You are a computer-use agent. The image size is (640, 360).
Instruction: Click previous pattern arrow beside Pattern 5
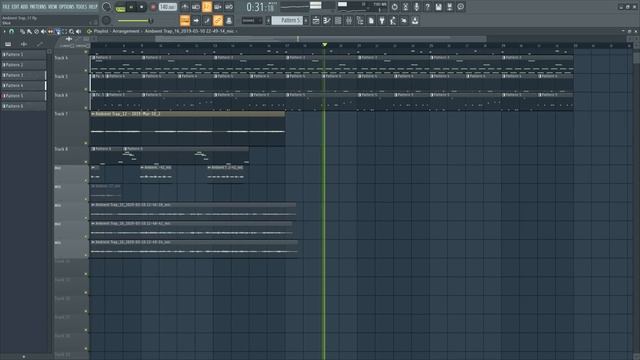[268, 20]
